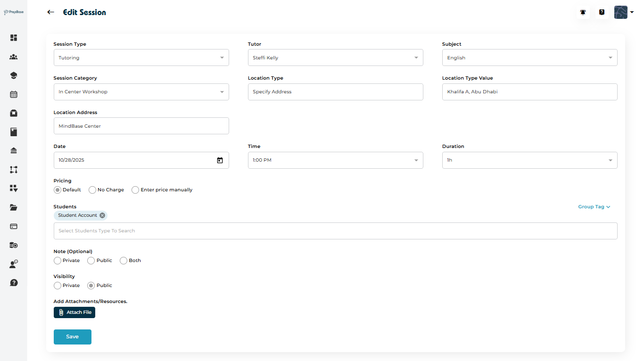Screen dimensions: 644x361
Task: Set Visibility to Private
Action: 58,286
